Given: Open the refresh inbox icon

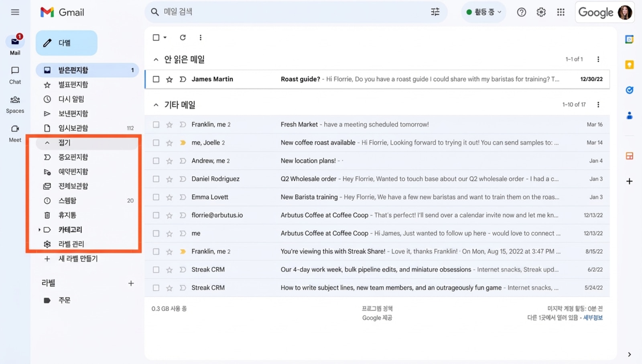Looking at the screenshot, I should tap(183, 37).
